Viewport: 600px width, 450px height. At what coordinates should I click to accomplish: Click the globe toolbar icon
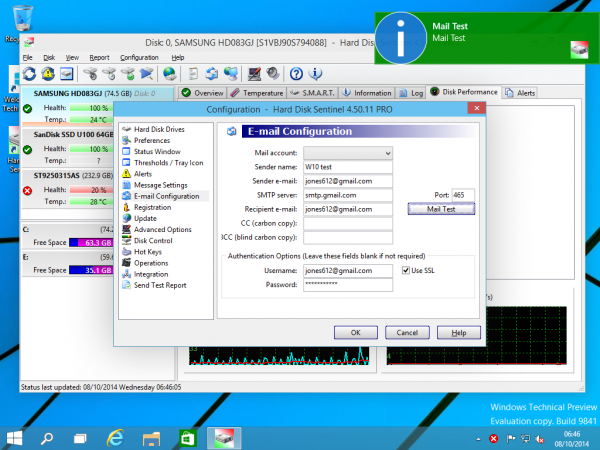click(x=170, y=73)
